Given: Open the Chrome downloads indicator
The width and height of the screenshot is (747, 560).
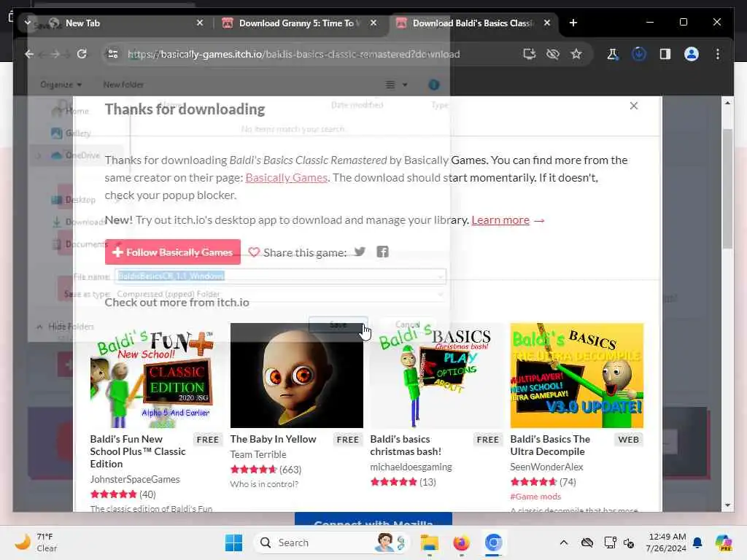Looking at the screenshot, I should 639,54.
